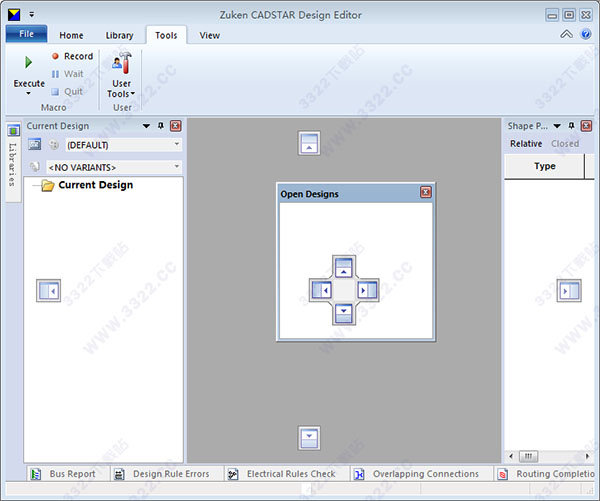This screenshot has height=501, width=600.
Task: Click the Wait macro pause icon
Action: [x=55, y=74]
